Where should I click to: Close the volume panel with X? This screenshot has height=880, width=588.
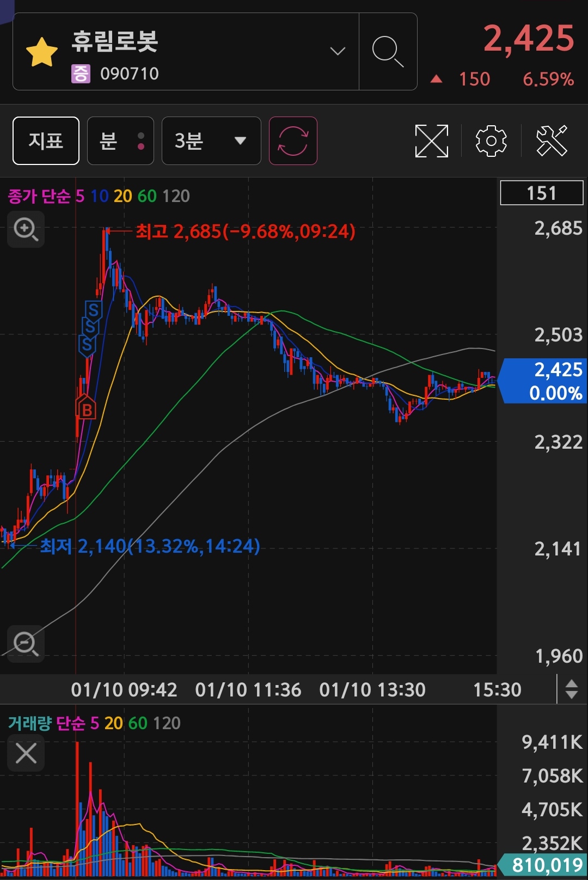pos(26,753)
